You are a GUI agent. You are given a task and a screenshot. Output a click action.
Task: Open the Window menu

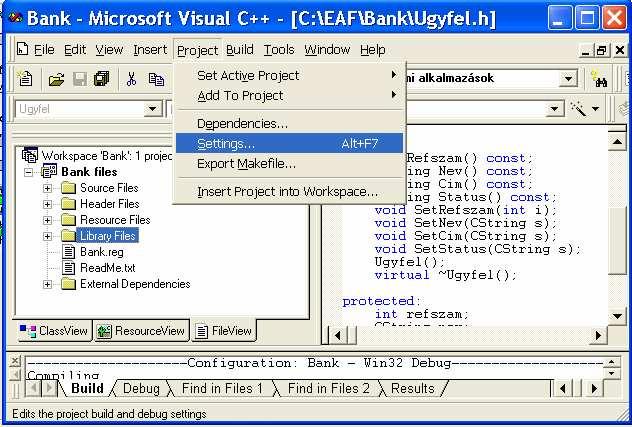pyautogui.click(x=327, y=50)
